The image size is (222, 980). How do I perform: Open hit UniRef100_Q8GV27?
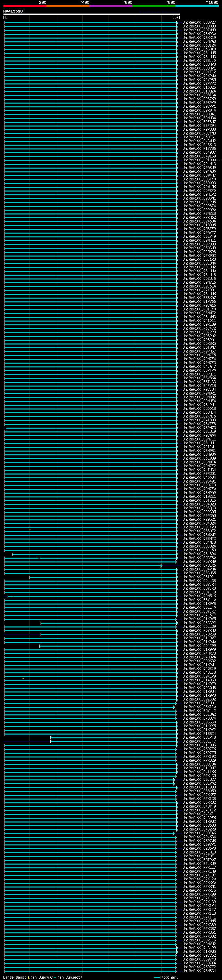point(199,23)
